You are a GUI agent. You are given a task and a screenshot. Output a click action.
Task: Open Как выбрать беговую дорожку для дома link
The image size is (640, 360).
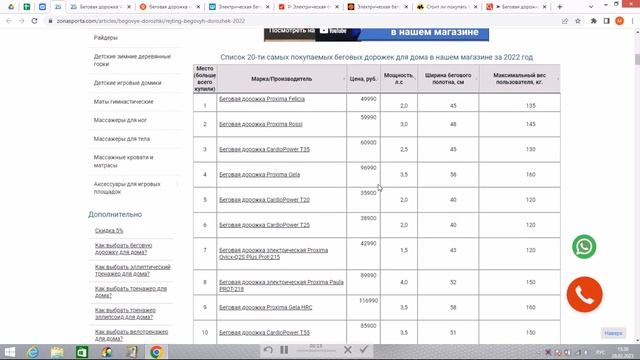pos(123,249)
